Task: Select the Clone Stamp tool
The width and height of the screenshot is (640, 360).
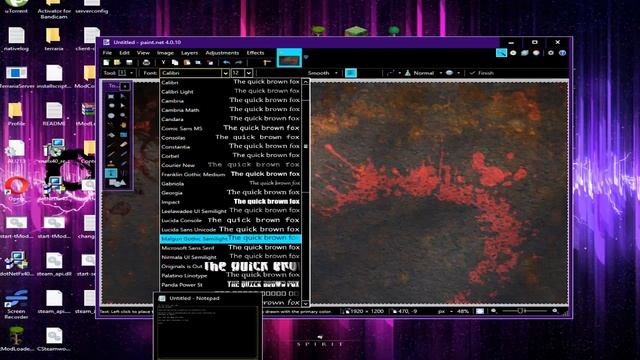Action: (111, 164)
